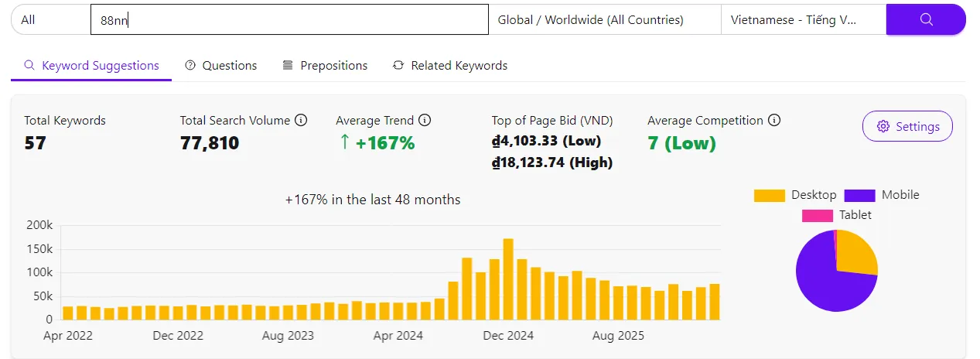Switch to the Prepositions tab
The height and width of the screenshot is (359, 980).
tap(325, 66)
